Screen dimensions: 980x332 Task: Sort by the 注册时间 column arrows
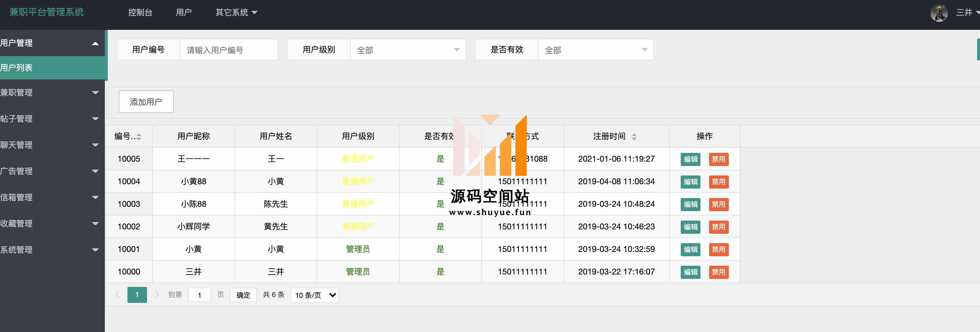tap(634, 137)
